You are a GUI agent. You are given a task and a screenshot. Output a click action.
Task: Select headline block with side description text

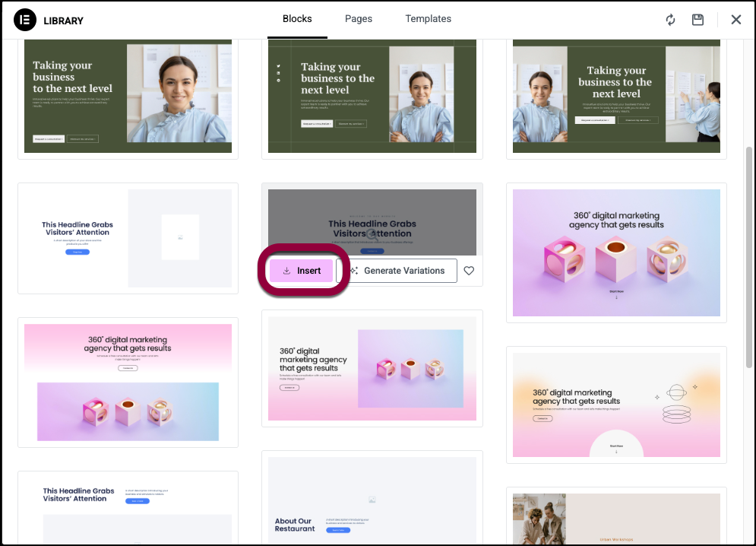click(x=128, y=509)
